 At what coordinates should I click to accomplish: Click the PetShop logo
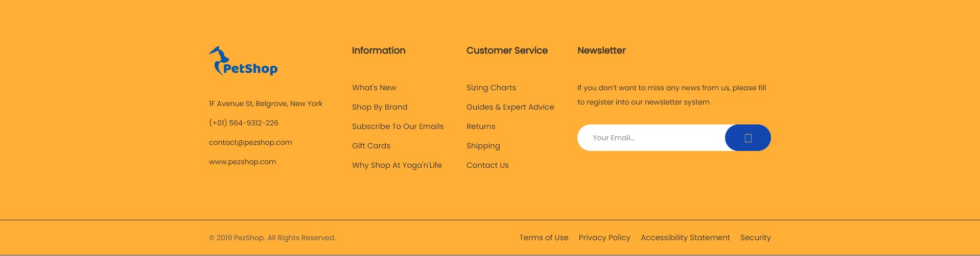pos(243,61)
